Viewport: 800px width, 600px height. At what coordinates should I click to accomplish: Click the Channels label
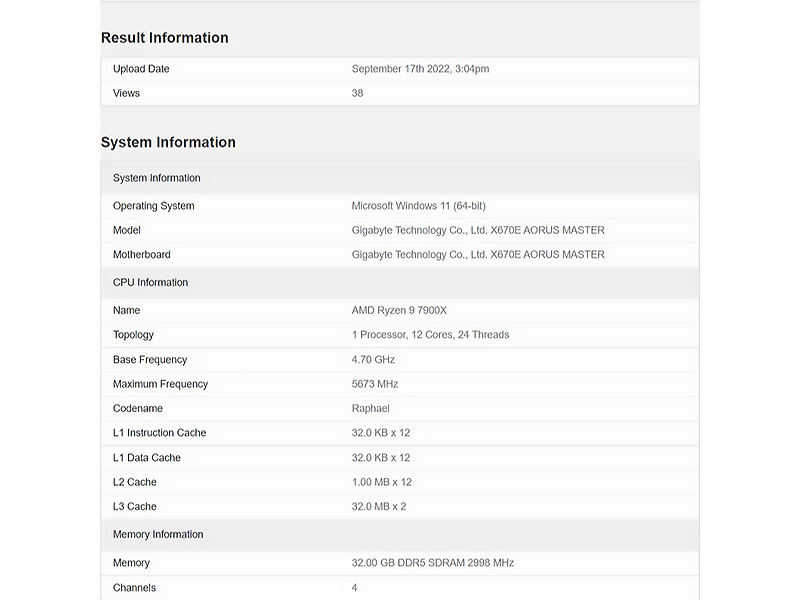point(134,588)
